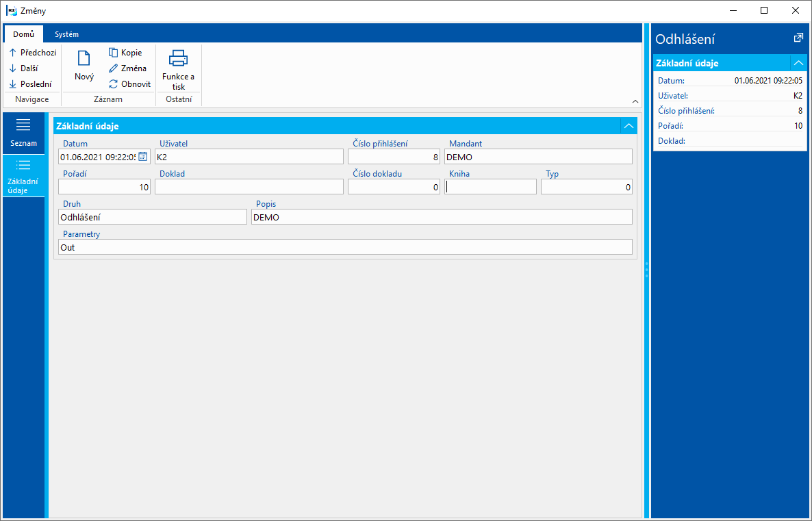Maximize the Změny window
812x521 pixels.
click(x=764, y=10)
